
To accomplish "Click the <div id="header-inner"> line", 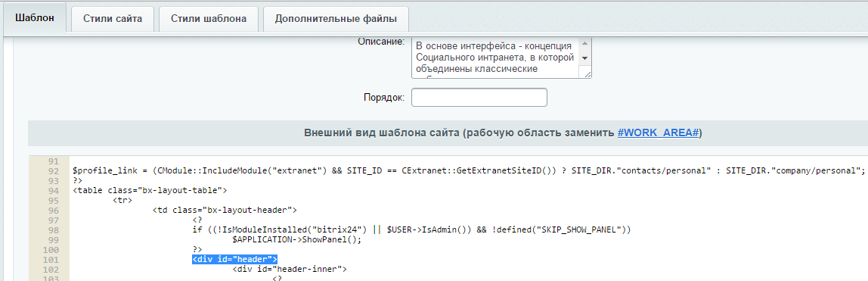I will coord(290,270).
